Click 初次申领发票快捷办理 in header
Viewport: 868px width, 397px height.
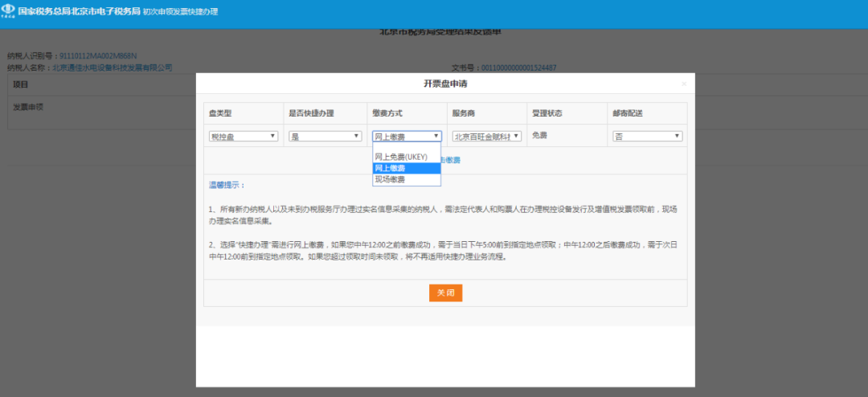coord(180,12)
